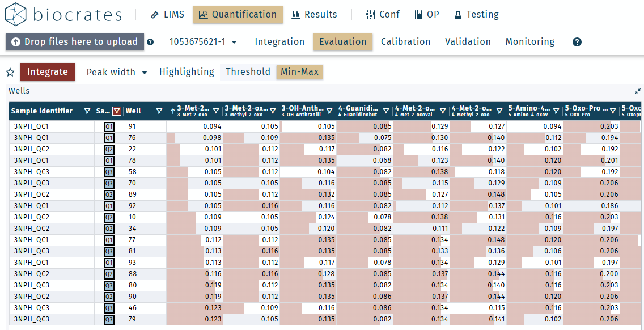The image size is (644, 330).
Task: Filter the first 3-Met-2-oxo column
Action: point(215,111)
